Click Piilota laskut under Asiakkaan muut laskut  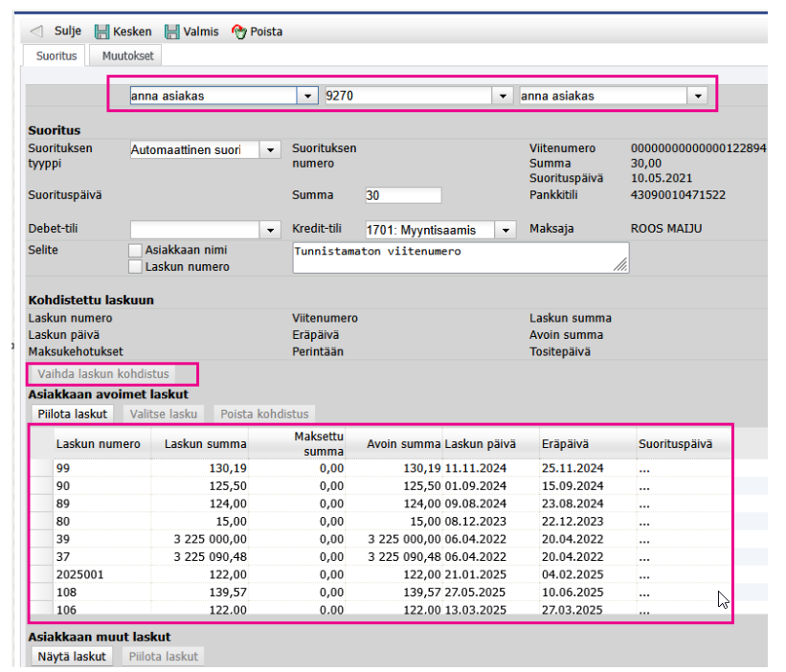[164, 657]
